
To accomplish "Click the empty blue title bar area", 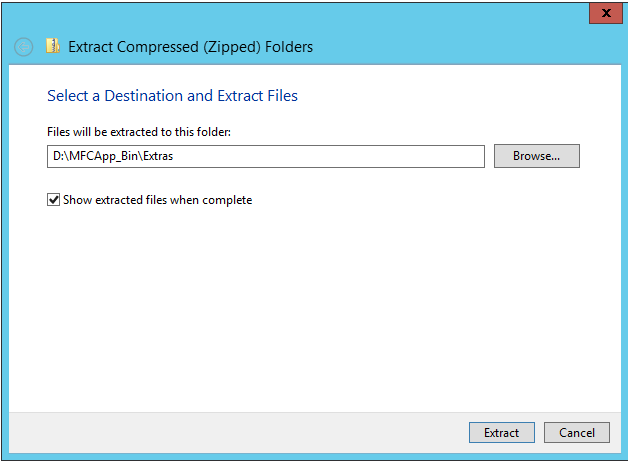I will point(300,14).
